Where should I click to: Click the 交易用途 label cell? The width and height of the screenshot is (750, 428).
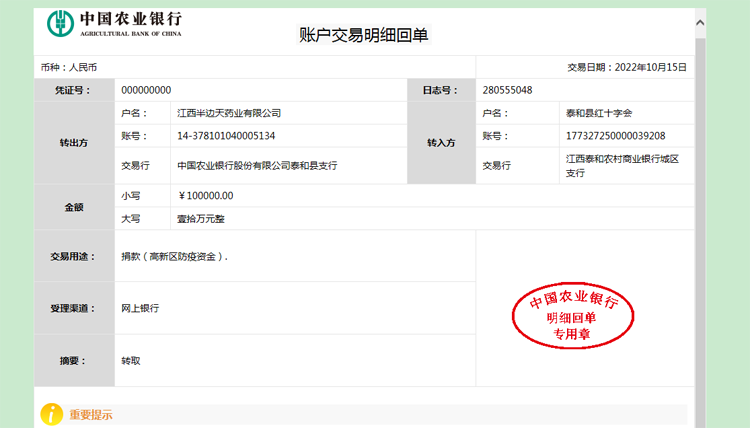click(x=74, y=256)
